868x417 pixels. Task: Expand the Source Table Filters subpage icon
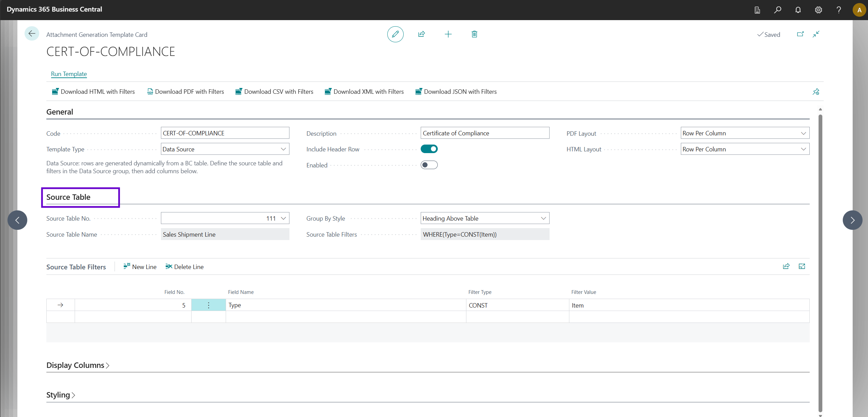pyautogui.click(x=802, y=267)
